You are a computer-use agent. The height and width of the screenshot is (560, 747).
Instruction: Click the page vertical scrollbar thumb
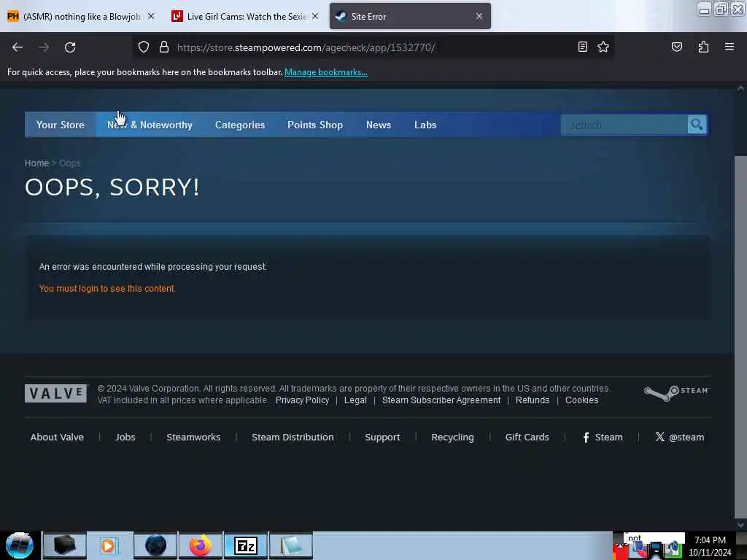click(740, 335)
